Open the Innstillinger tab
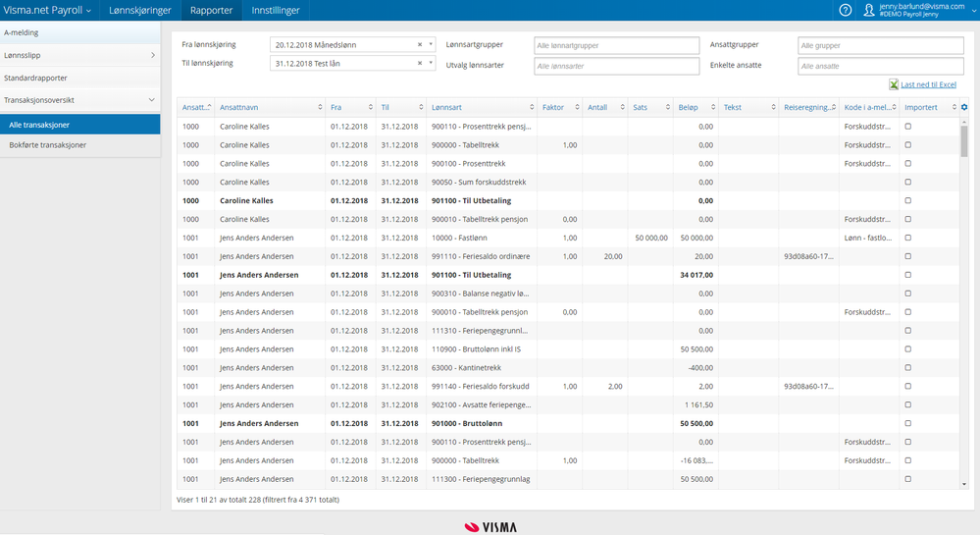Screen dimensions: 980x535 pos(276,10)
